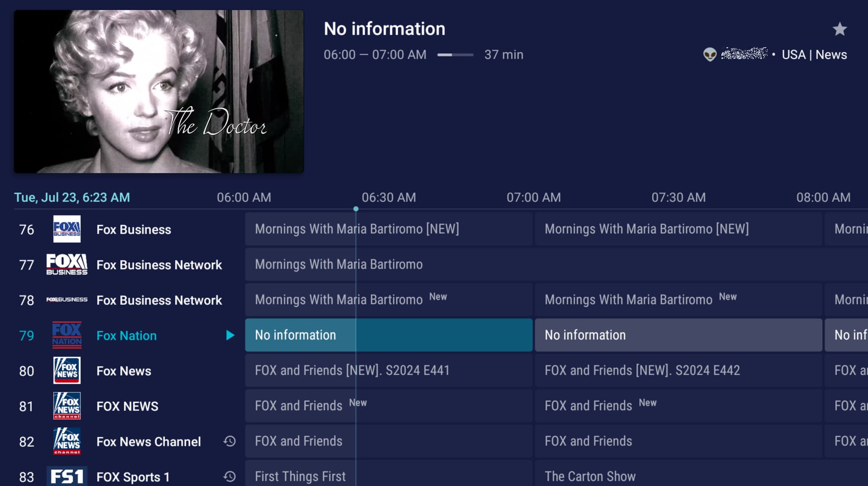Select the 7 AM No information program on Fox Nation
The width and height of the screenshot is (868, 486).
click(x=679, y=335)
